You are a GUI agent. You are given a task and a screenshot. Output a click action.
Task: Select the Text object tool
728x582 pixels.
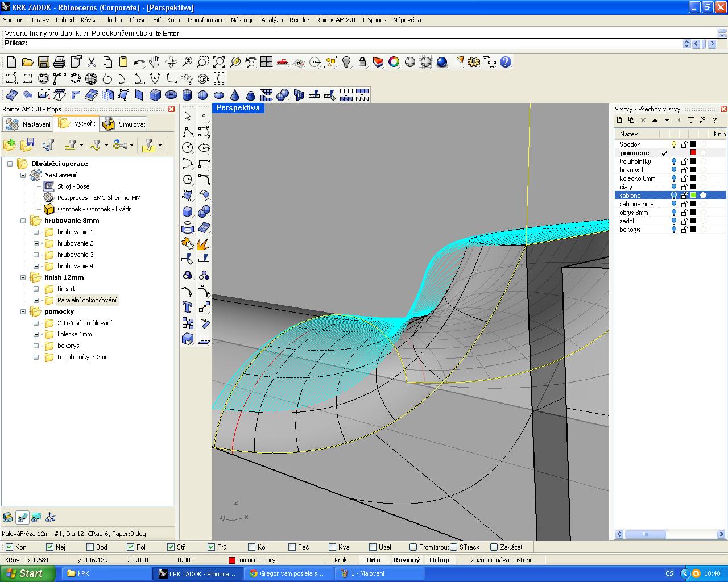click(187, 307)
